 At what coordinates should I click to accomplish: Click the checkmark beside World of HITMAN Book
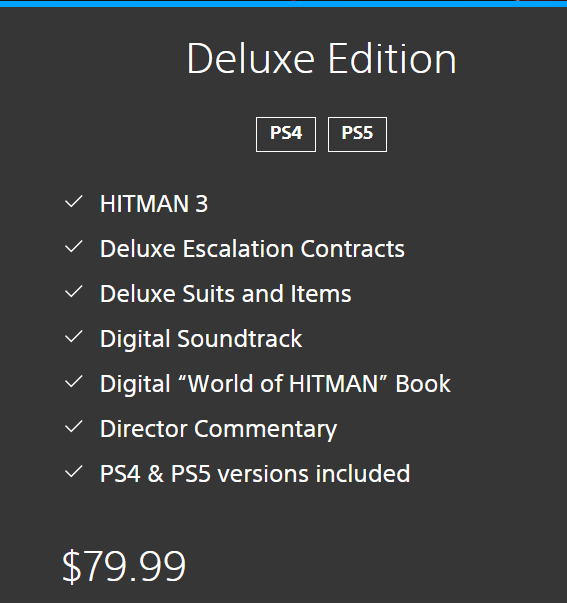pyautogui.click(x=73, y=381)
